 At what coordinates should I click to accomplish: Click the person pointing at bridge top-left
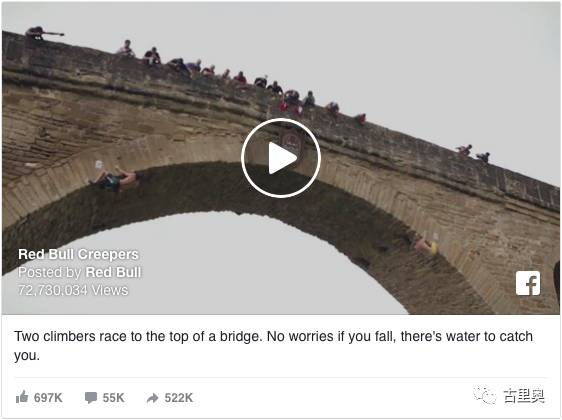pos(44,33)
